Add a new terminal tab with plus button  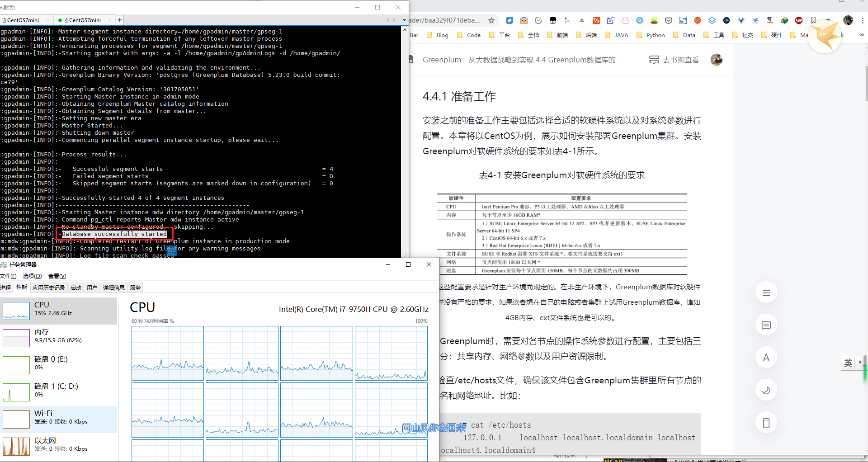[120, 20]
